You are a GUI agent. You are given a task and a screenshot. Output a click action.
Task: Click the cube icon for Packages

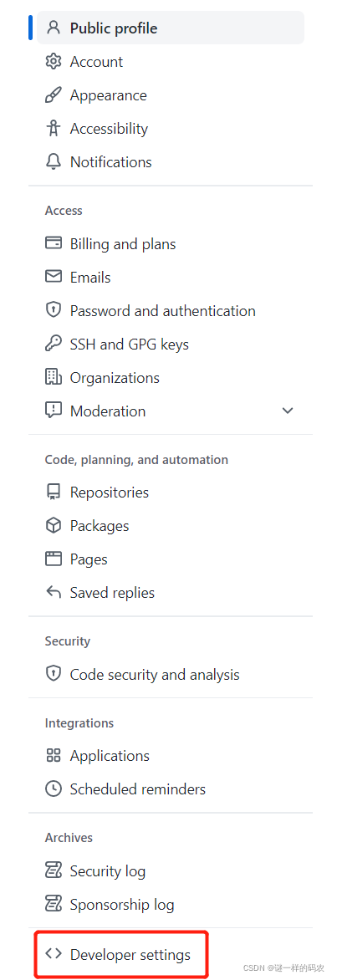[54, 526]
